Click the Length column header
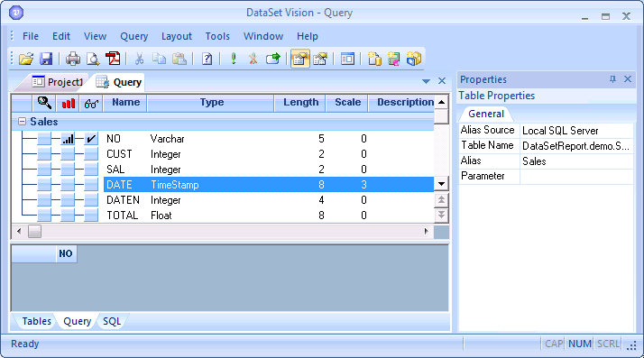 tap(300, 103)
